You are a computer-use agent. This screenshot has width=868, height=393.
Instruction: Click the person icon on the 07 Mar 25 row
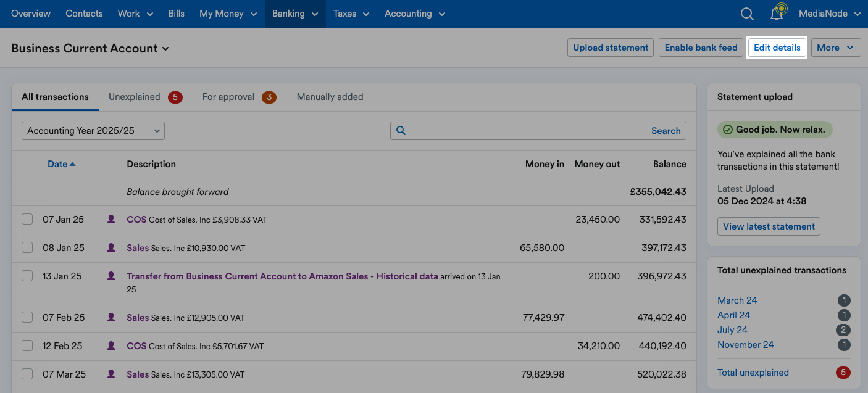click(111, 374)
